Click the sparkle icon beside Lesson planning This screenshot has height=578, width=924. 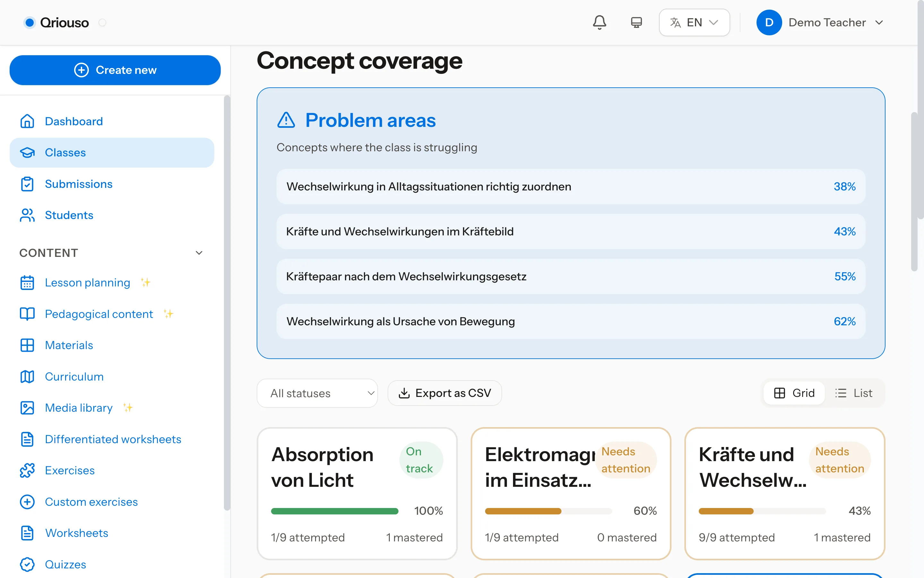(145, 282)
